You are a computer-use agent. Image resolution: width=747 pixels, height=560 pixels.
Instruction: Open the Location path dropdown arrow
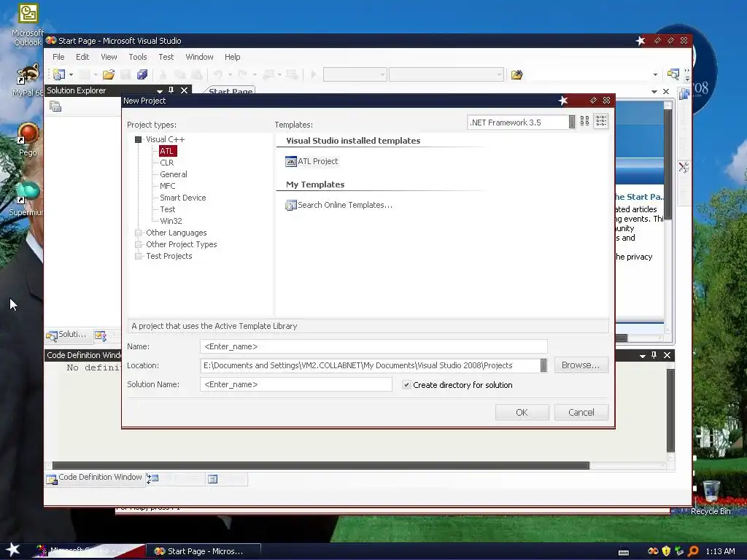(543, 366)
